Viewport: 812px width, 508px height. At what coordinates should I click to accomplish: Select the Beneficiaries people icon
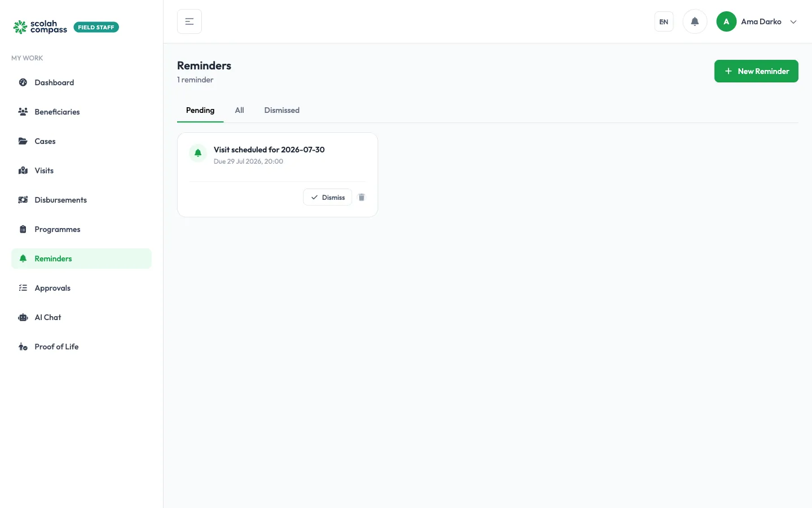click(x=23, y=112)
